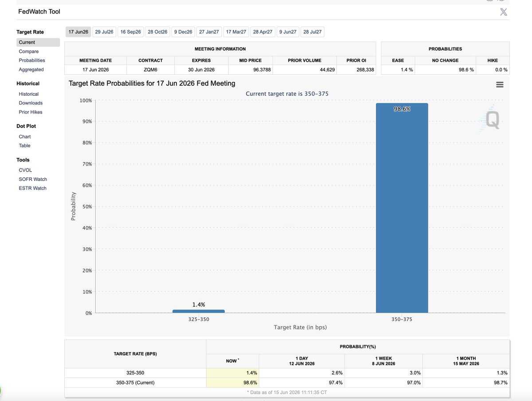532x401 pixels.
Task: Open the Dot Plot Chart link
Action: pyautogui.click(x=25, y=137)
